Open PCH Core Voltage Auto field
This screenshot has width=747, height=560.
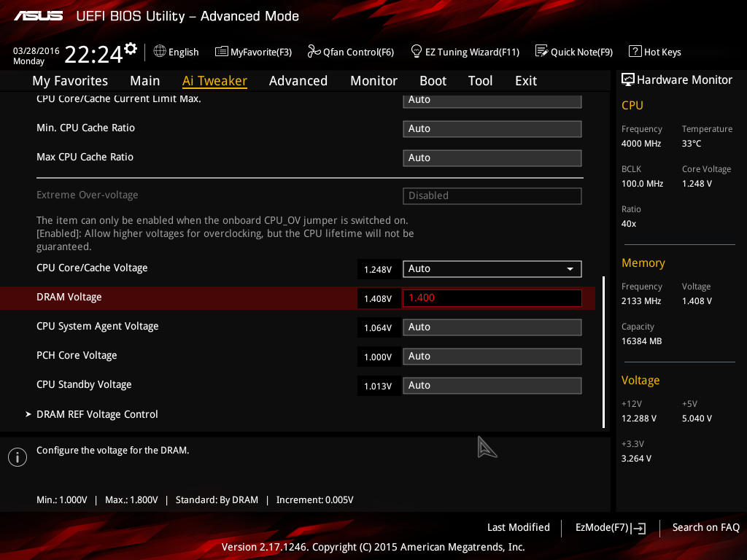[492, 356]
